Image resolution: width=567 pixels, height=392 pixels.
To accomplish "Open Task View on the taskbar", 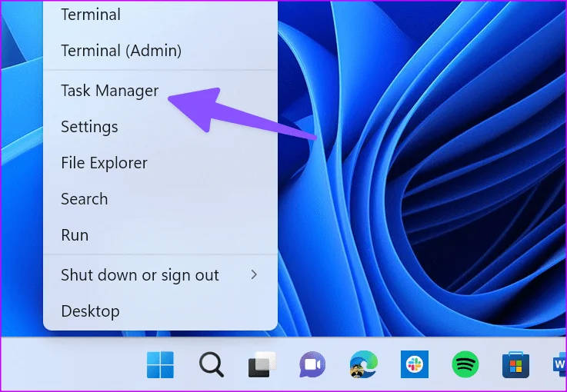I will coord(262,365).
